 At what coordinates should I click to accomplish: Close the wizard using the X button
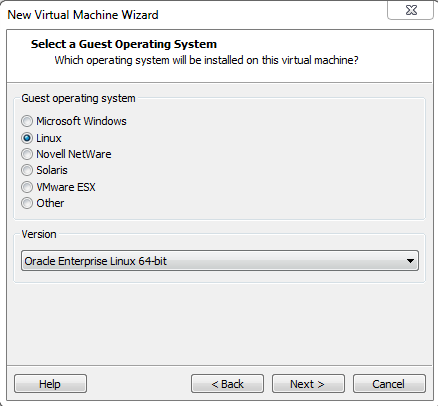pyautogui.click(x=411, y=10)
